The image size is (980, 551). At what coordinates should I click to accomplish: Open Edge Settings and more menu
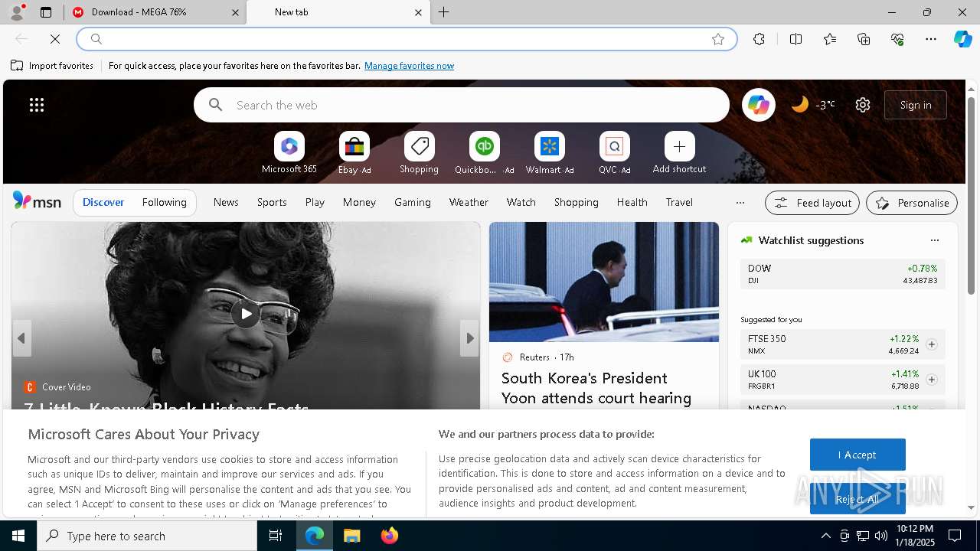[931, 39]
